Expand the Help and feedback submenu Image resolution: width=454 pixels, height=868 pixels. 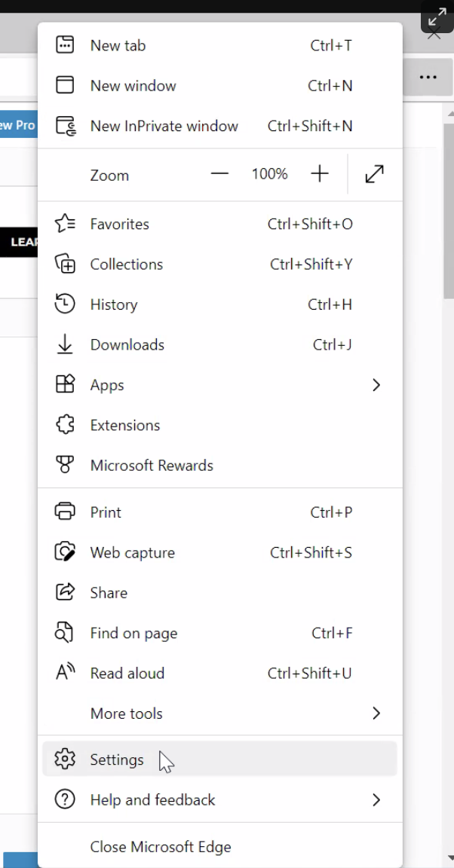point(376,800)
